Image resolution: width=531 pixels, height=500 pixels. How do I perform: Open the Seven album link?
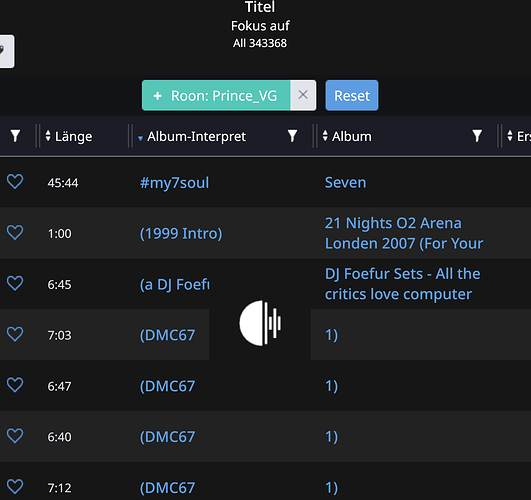click(x=345, y=183)
